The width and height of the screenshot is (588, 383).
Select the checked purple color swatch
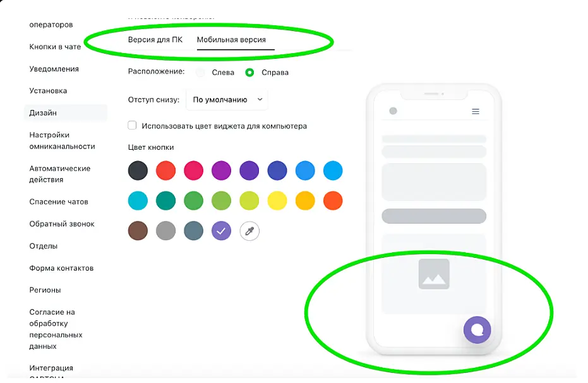(221, 231)
